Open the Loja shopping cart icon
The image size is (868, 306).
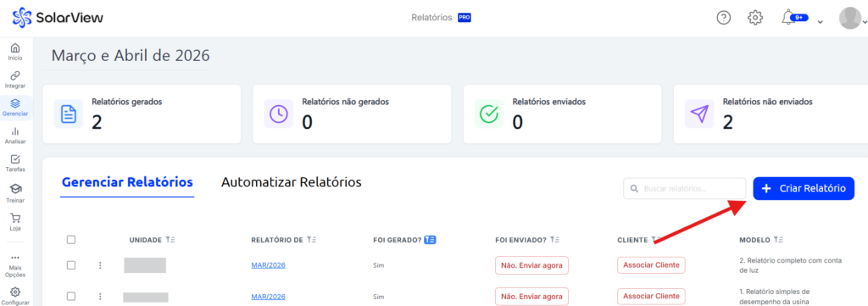coord(15,219)
